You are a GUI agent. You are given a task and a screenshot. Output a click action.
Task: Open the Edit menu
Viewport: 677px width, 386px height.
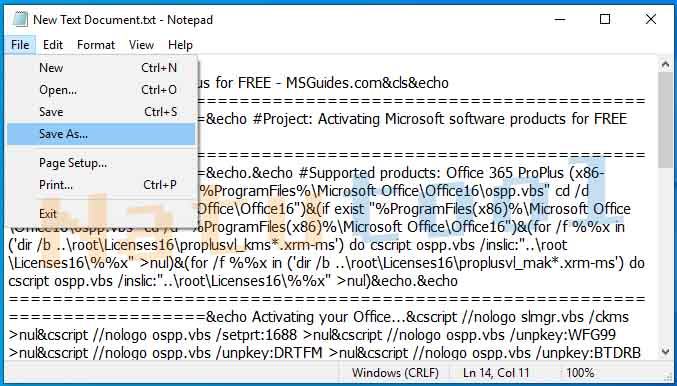point(53,45)
